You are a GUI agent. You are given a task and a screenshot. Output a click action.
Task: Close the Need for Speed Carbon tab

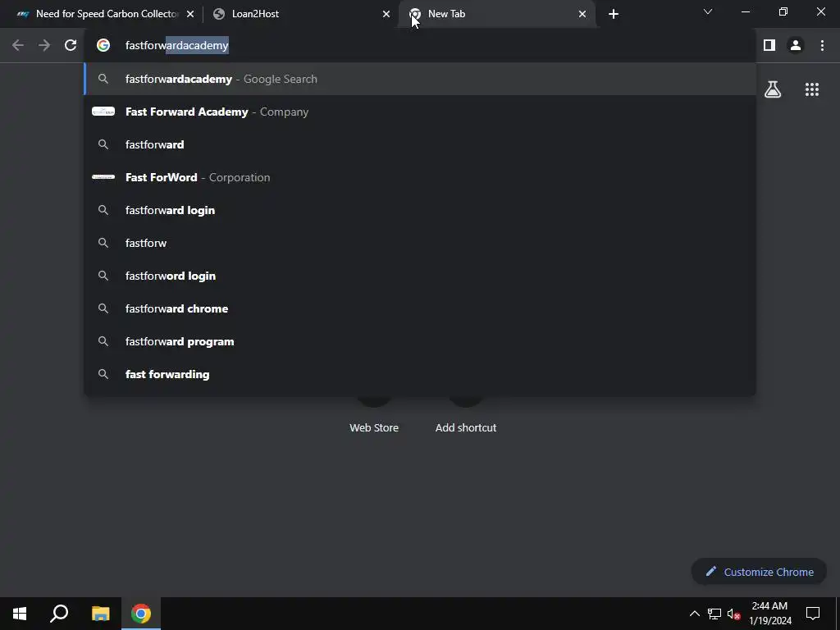coord(190,14)
